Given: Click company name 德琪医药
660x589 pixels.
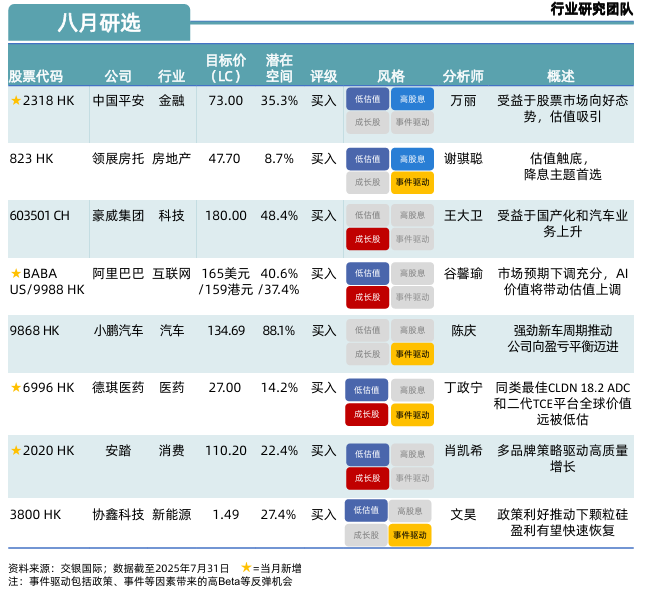Looking at the screenshot, I should coord(118,387).
